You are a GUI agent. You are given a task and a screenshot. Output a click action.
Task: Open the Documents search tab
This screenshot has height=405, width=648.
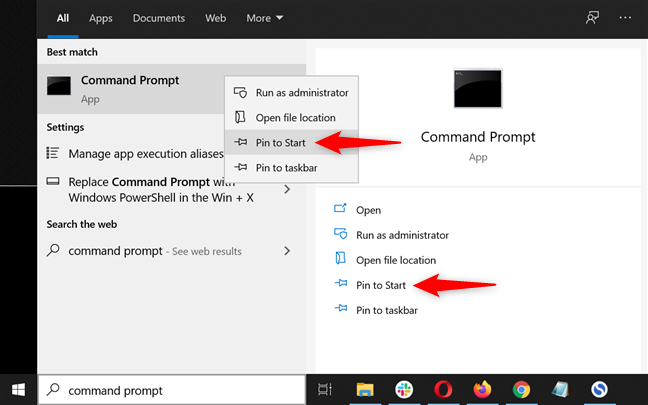pos(159,18)
